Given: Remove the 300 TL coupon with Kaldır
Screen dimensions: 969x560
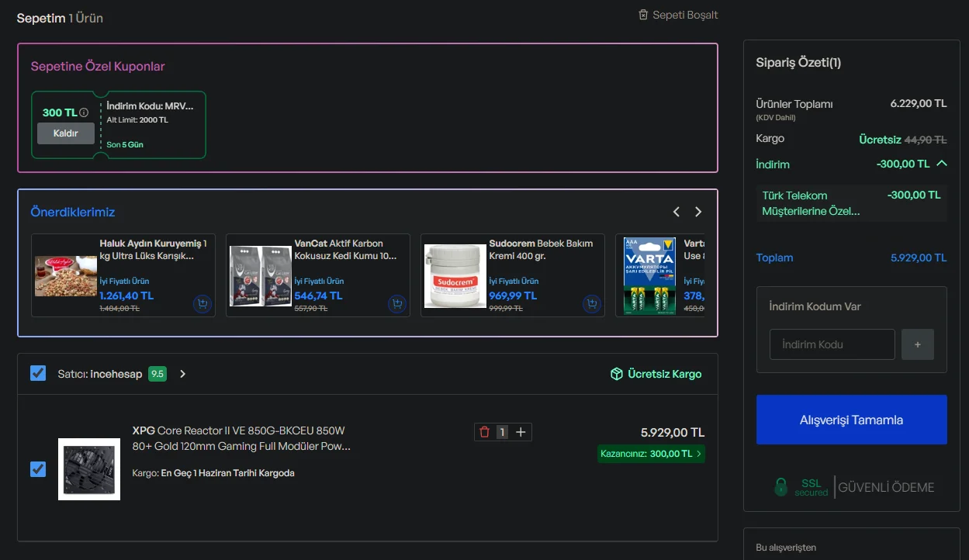Looking at the screenshot, I should 66,133.
